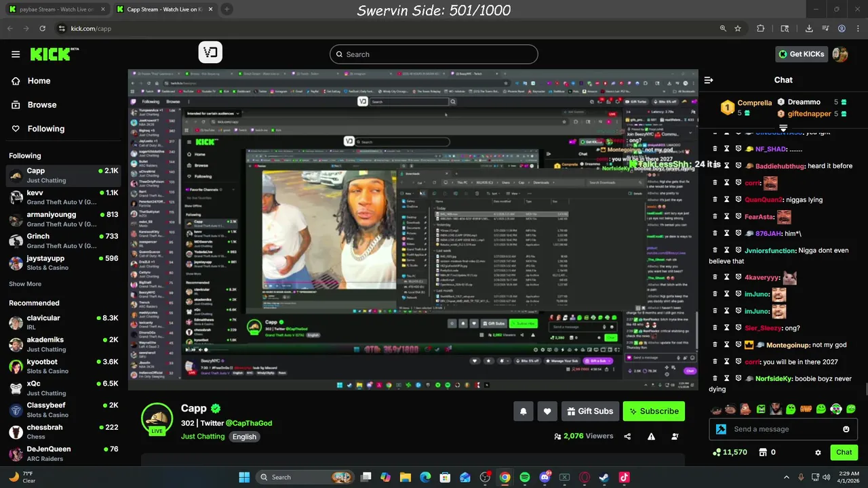Open DeJenQueen recommended channel
Viewport: 868px width, 488px height.
pyautogui.click(x=63, y=453)
